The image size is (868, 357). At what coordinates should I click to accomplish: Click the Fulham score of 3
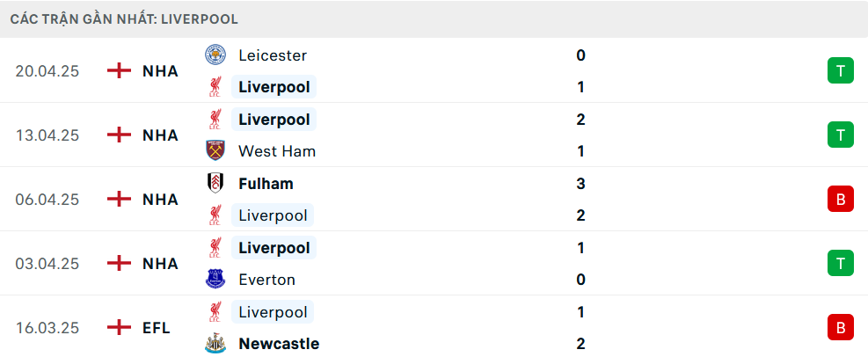(581, 184)
